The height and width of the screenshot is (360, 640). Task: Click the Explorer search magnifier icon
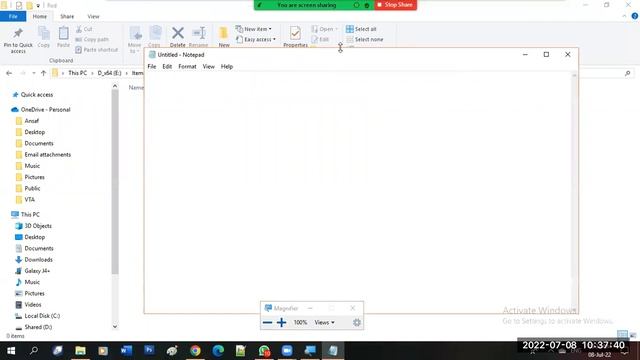pyautogui.click(x=627, y=73)
